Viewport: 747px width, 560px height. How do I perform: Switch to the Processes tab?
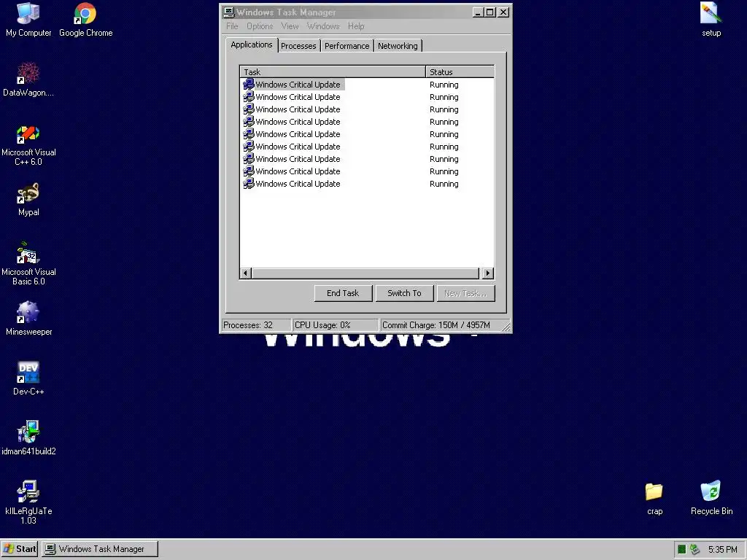tap(298, 46)
